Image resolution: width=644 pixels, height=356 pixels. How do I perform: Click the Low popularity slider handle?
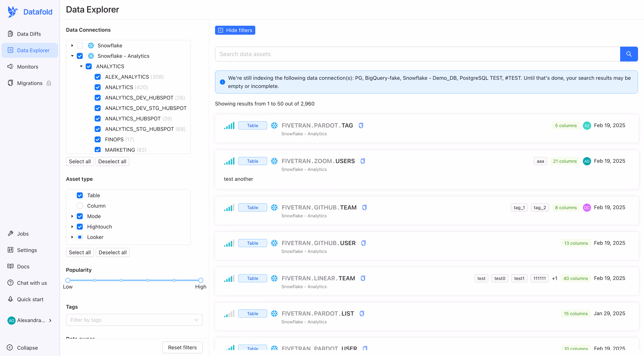68,280
